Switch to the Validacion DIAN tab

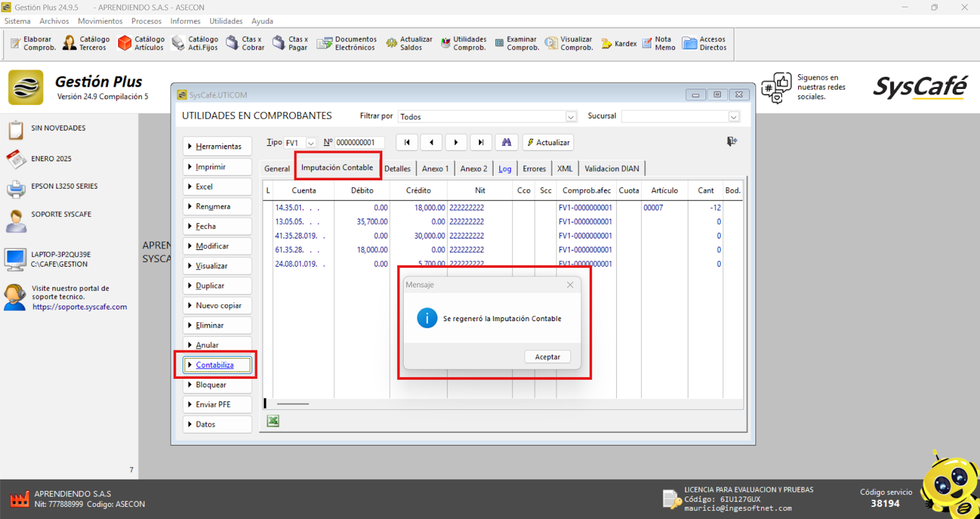point(611,169)
